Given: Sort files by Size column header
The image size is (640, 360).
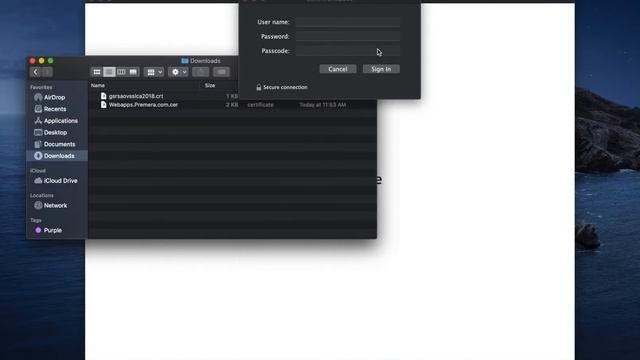Looking at the screenshot, I should click(210, 86).
